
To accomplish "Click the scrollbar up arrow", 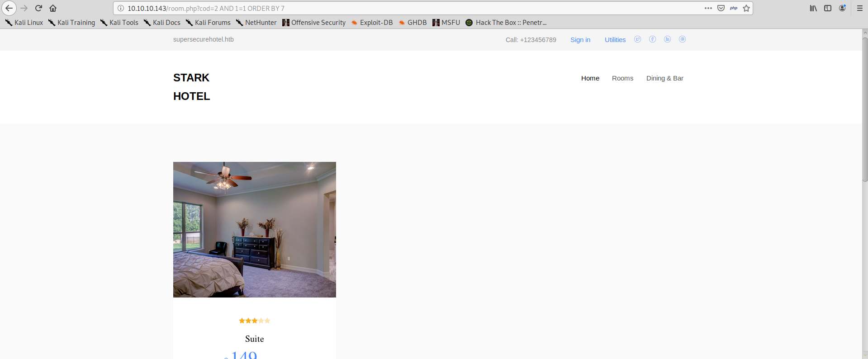I will [x=865, y=32].
